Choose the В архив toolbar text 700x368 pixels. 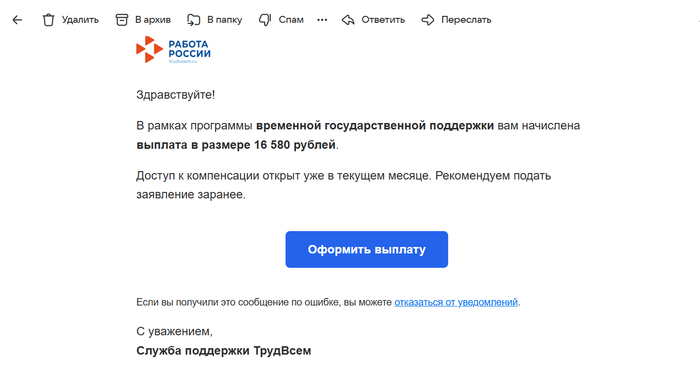tap(153, 20)
